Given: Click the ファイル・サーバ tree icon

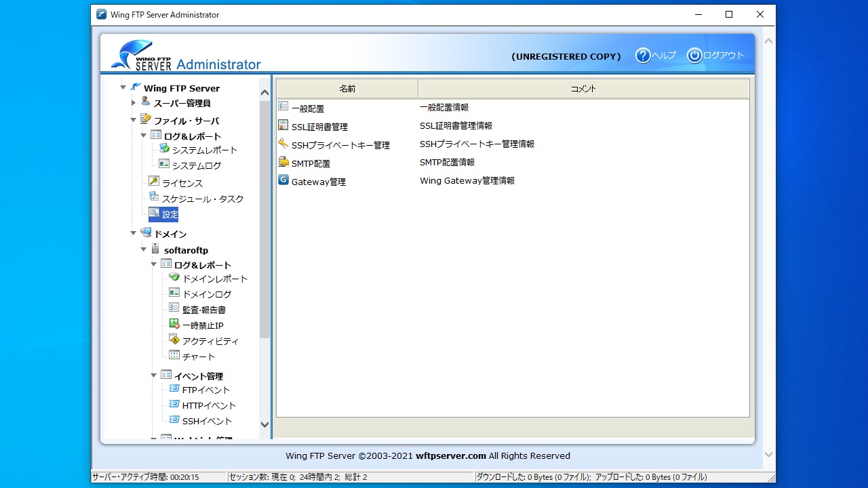Looking at the screenshot, I should [146, 119].
